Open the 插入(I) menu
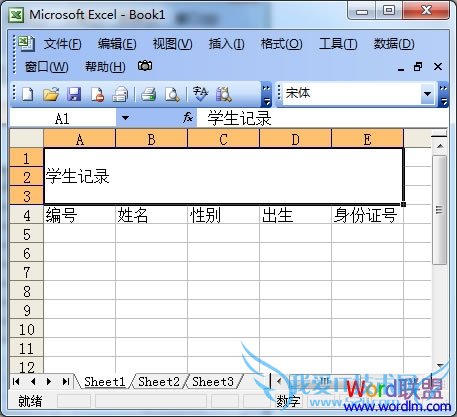The image size is (457, 417). coord(226,44)
